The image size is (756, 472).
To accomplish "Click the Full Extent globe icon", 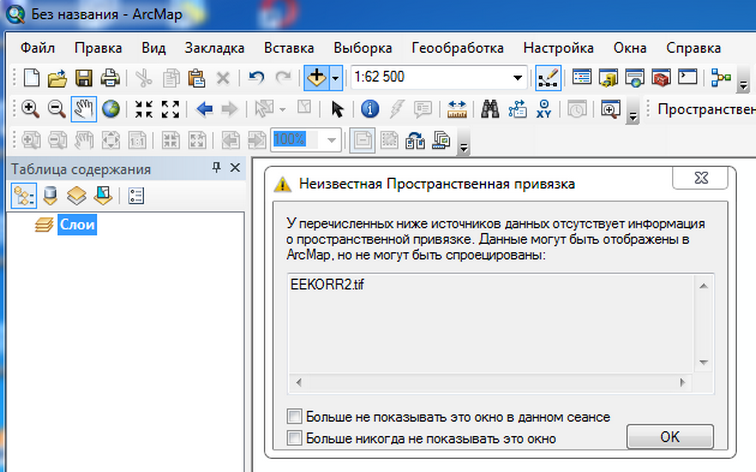I will pyautogui.click(x=110, y=109).
